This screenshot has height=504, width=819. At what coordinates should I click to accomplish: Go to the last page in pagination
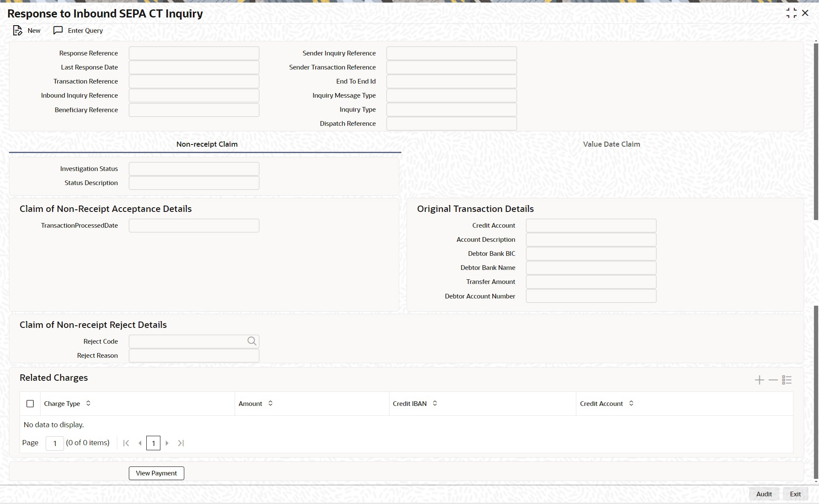pos(181,443)
